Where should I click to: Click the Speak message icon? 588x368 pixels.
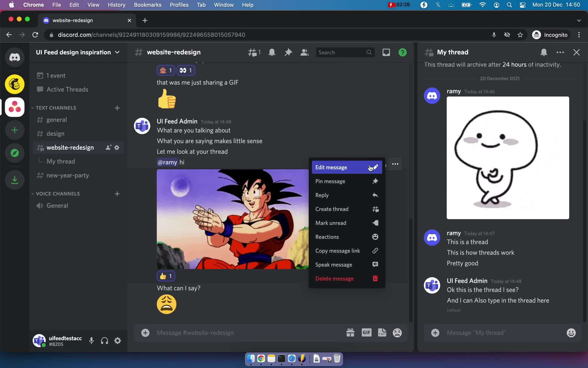click(375, 264)
